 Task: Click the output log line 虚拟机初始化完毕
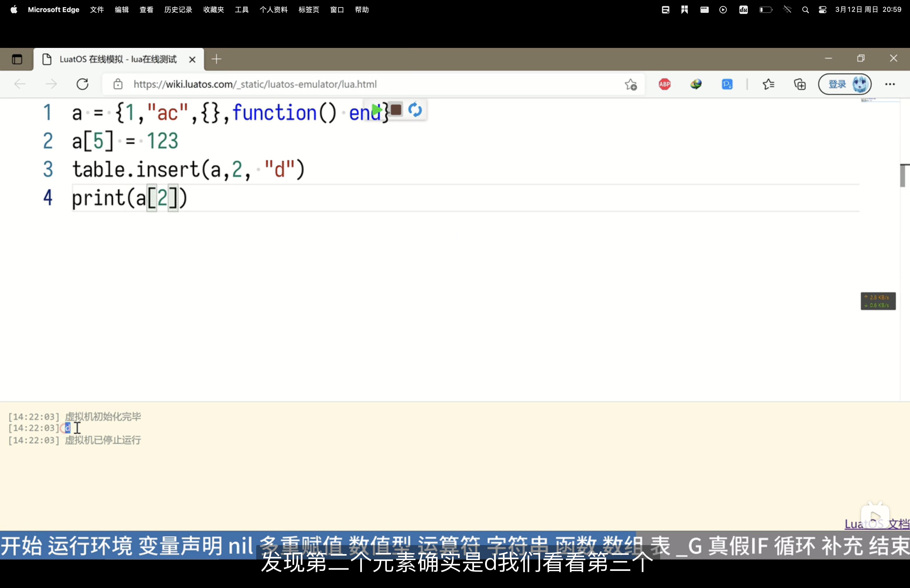click(x=103, y=417)
